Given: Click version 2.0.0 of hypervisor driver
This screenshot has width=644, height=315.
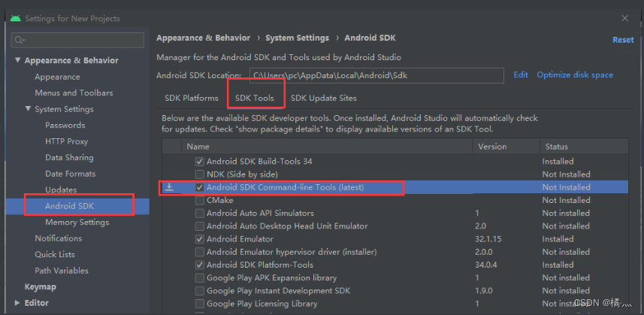Looking at the screenshot, I should point(484,252).
